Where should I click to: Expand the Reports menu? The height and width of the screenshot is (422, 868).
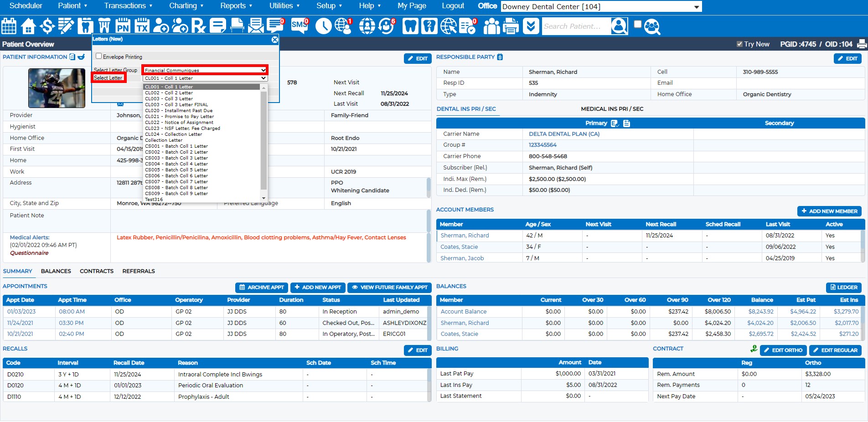coord(236,5)
